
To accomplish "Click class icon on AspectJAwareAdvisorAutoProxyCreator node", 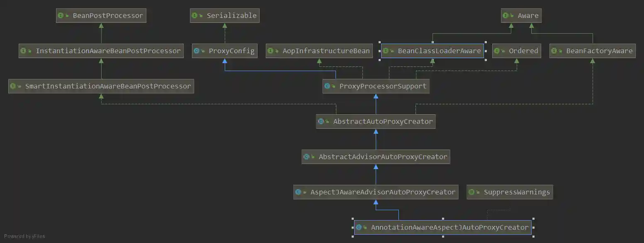I will (298, 192).
